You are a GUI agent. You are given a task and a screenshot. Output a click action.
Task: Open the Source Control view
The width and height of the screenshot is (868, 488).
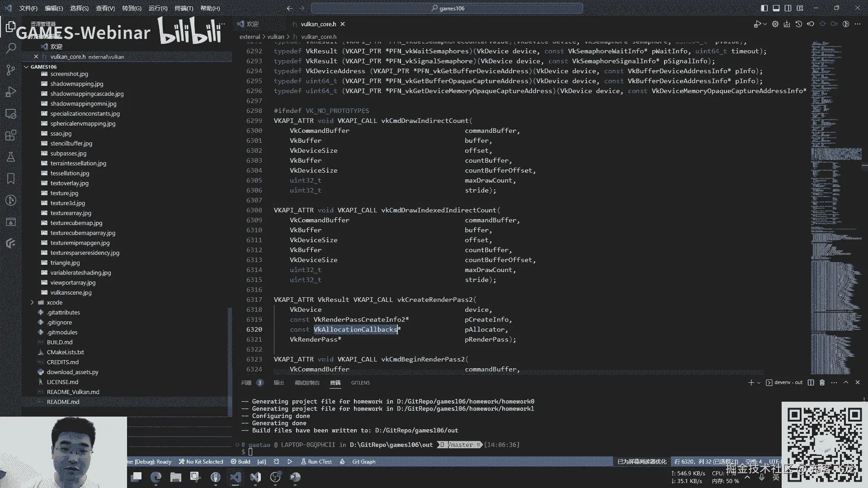click(x=11, y=70)
